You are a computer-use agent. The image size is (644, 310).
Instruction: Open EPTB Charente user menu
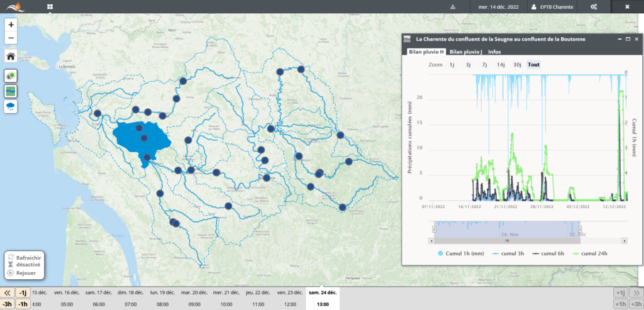pyautogui.click(x=553, y=7)
